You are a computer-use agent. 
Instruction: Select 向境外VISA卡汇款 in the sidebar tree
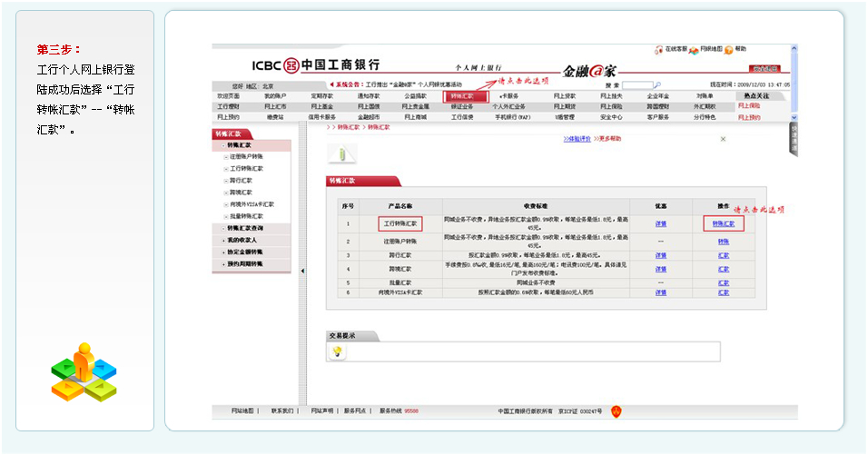pos(252,204)
